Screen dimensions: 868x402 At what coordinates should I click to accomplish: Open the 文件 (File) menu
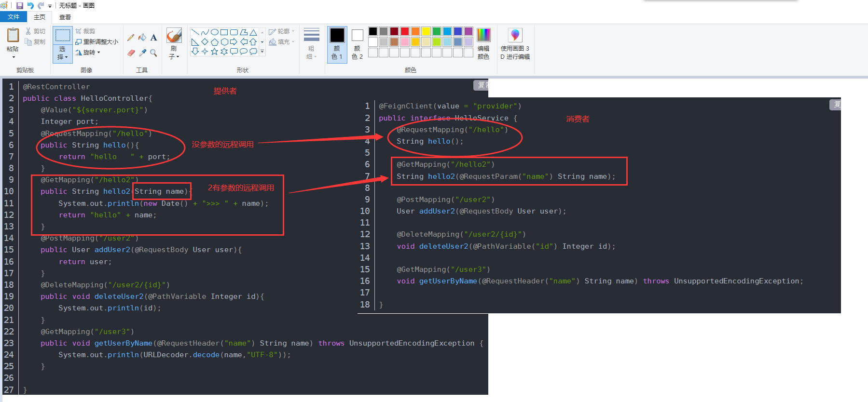click(14, 17)
